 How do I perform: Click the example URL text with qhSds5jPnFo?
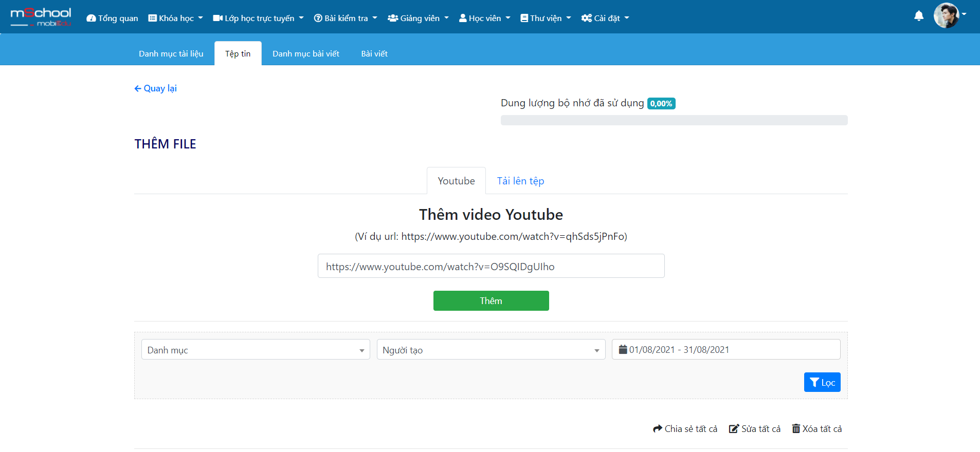(x=491, y=236)
